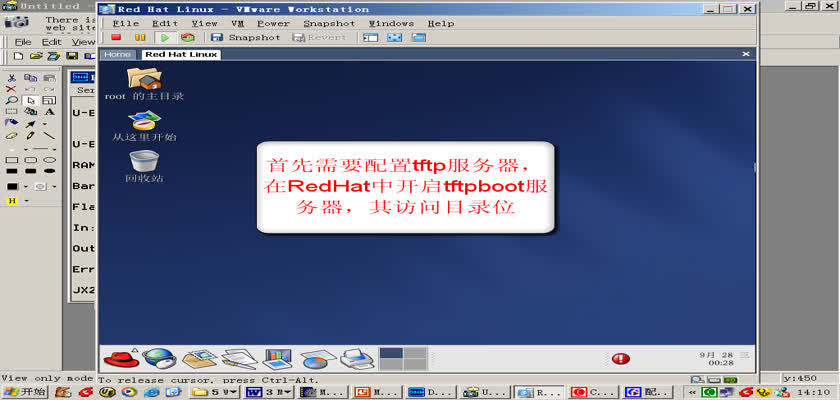Open the printer manager icon in the panel
The image size is (840, 400).
pos(357,358)
